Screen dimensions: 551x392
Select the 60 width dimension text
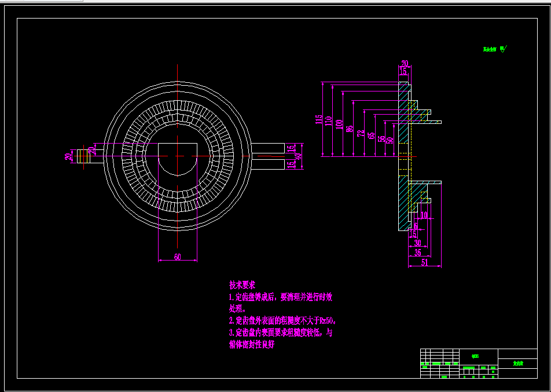(178, 257)
